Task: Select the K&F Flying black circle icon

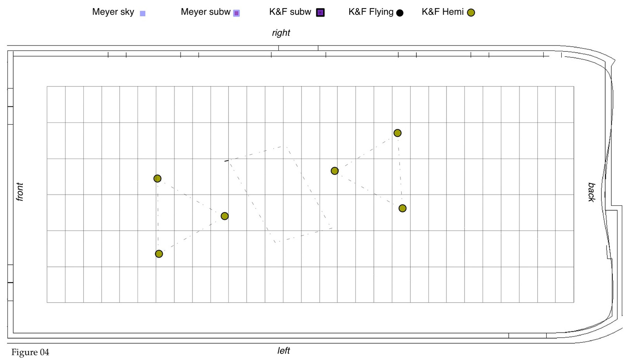Action: tap(400, 13)
